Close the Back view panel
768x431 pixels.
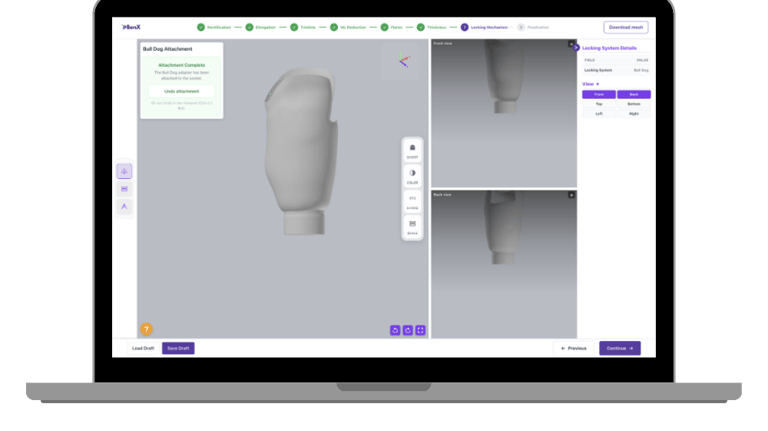tap(571, 195)
